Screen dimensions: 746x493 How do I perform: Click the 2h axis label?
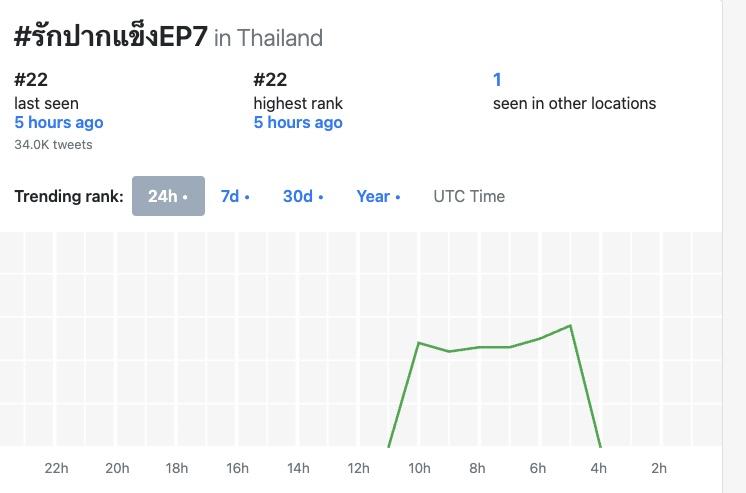click(x=659, y=468)
